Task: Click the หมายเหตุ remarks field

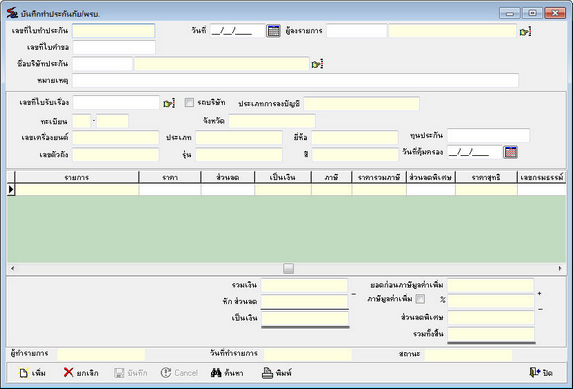Action: click(295, 80)
